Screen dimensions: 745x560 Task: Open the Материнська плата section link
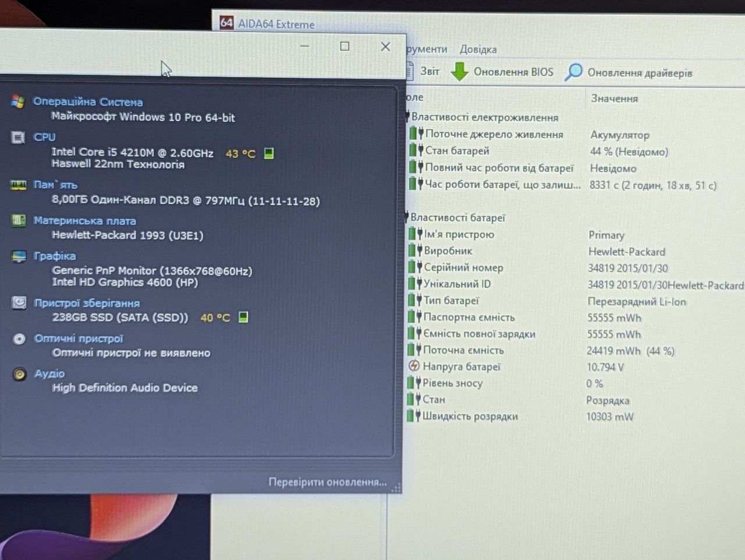pyautogui.click(x=85, y=221)
